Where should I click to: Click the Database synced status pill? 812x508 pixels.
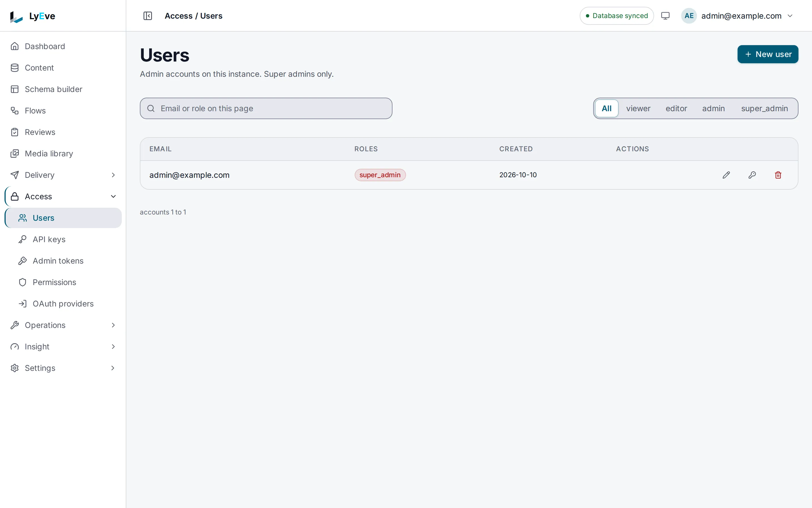617,16
